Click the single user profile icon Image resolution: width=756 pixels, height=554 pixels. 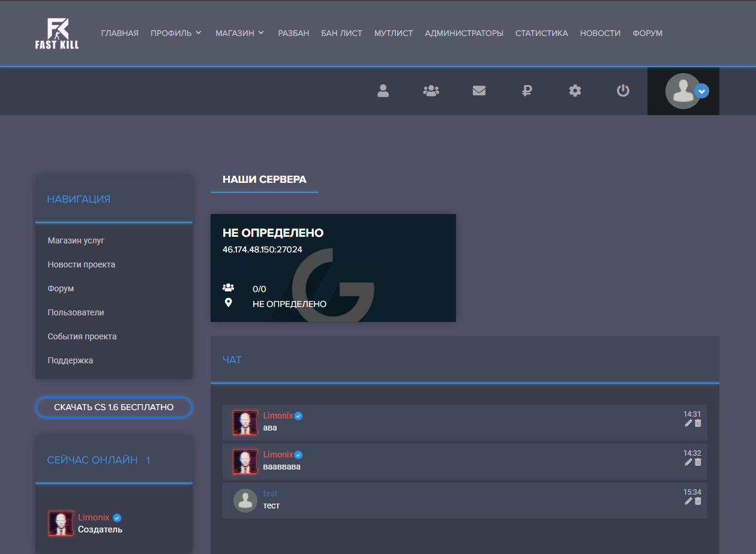coord(383,91)
